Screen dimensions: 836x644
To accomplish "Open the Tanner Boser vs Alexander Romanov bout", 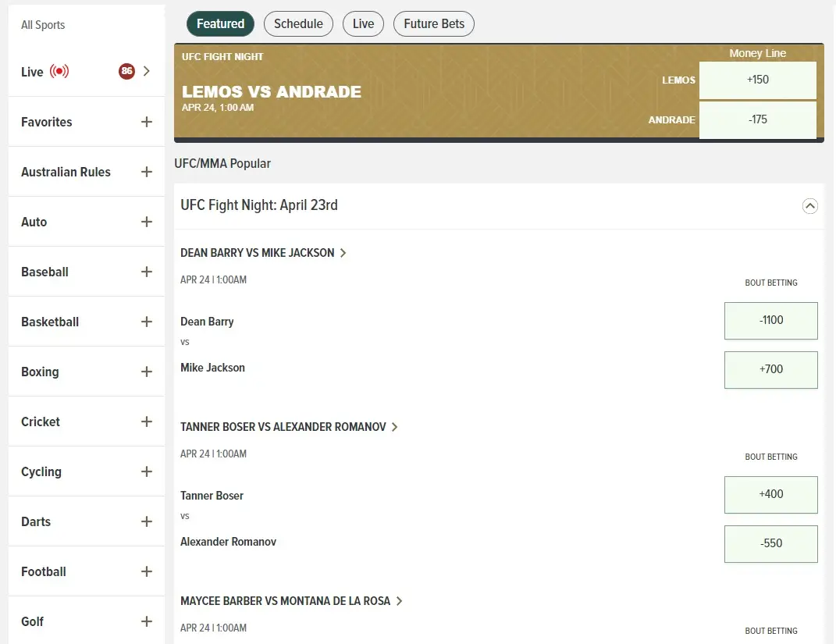I will 283,427.
